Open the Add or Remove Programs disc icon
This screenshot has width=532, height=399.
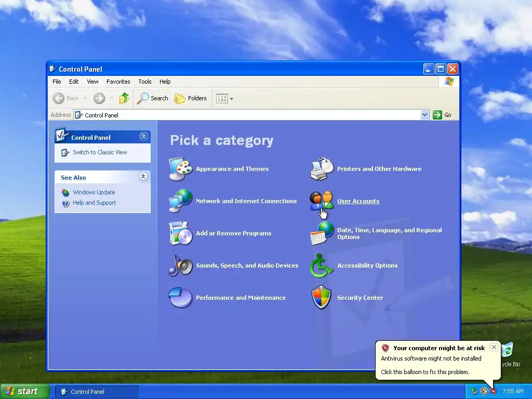point(181,233)
